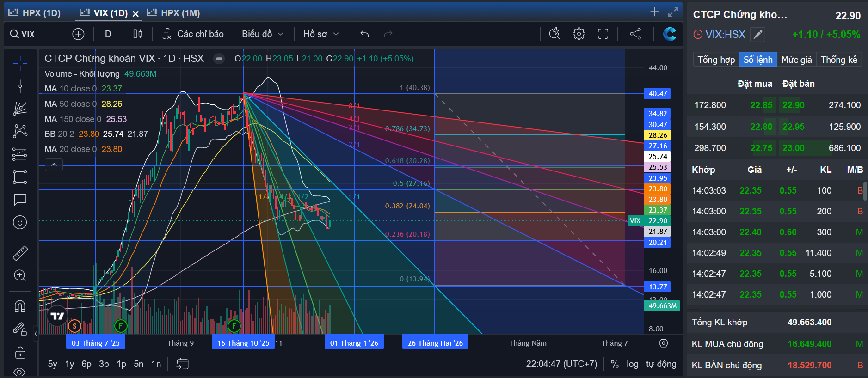Open the candlestick chart type selector
The width and height of the screenshot is (868, 378).
[137, 34]
